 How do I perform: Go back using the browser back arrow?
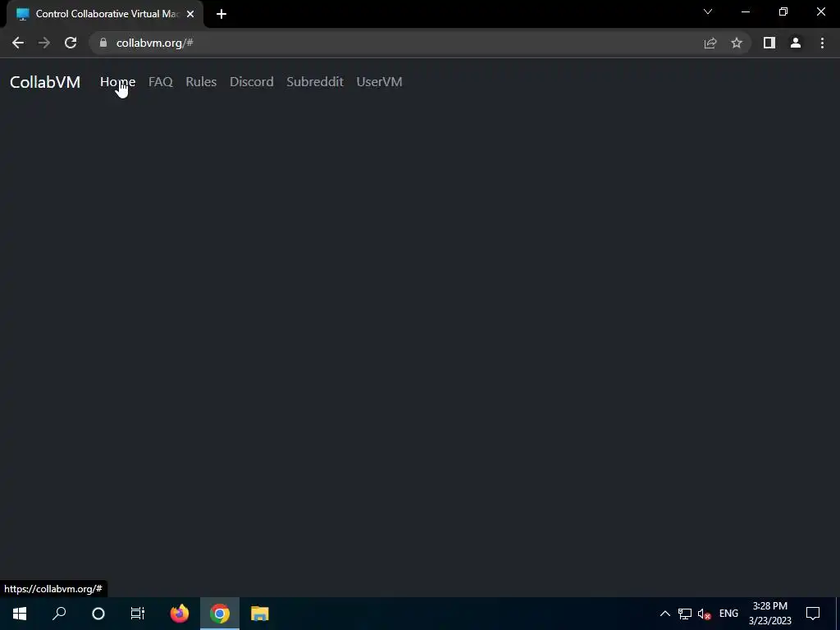18,43
